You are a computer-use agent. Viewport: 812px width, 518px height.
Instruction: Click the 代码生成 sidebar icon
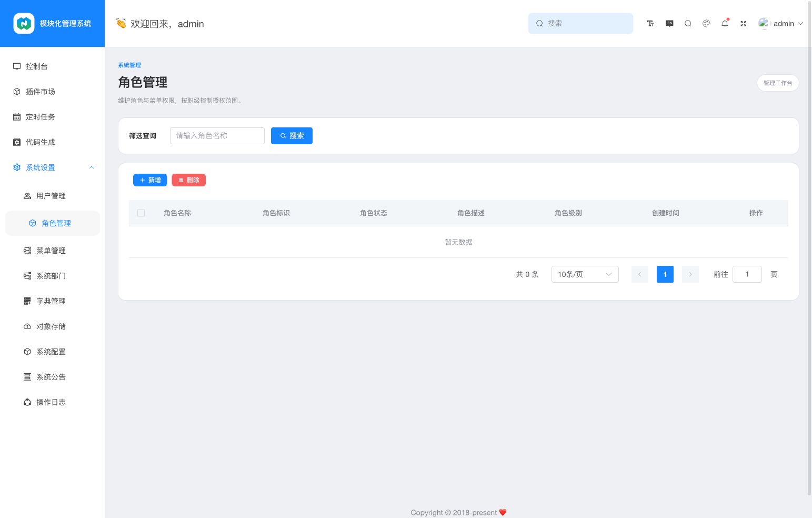point(17,142)
